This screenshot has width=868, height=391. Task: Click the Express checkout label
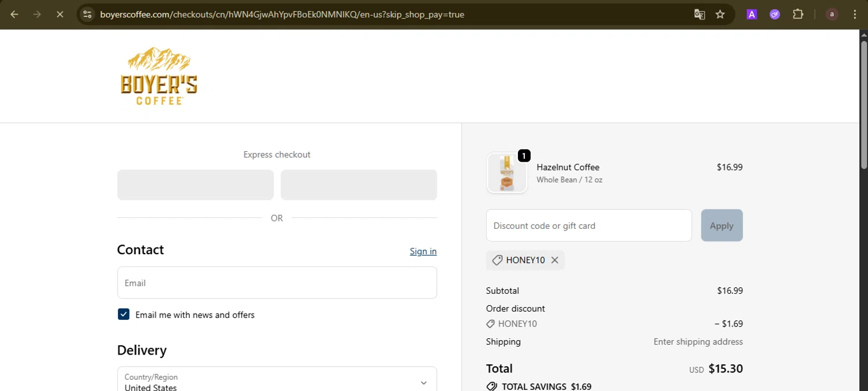pos(277,155)
